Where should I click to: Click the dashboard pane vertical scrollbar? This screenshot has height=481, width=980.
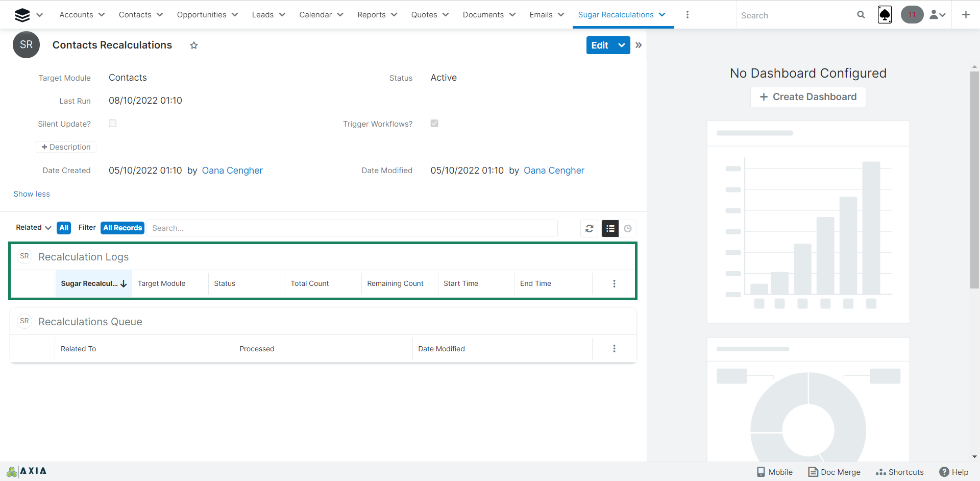click(x=974, y=180)
